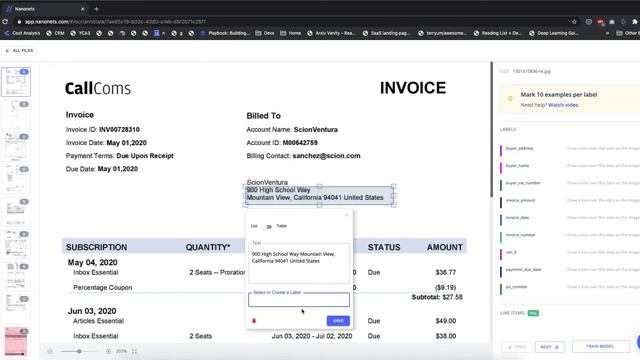Select the invoice_amount label

click(x=520, y=200)
